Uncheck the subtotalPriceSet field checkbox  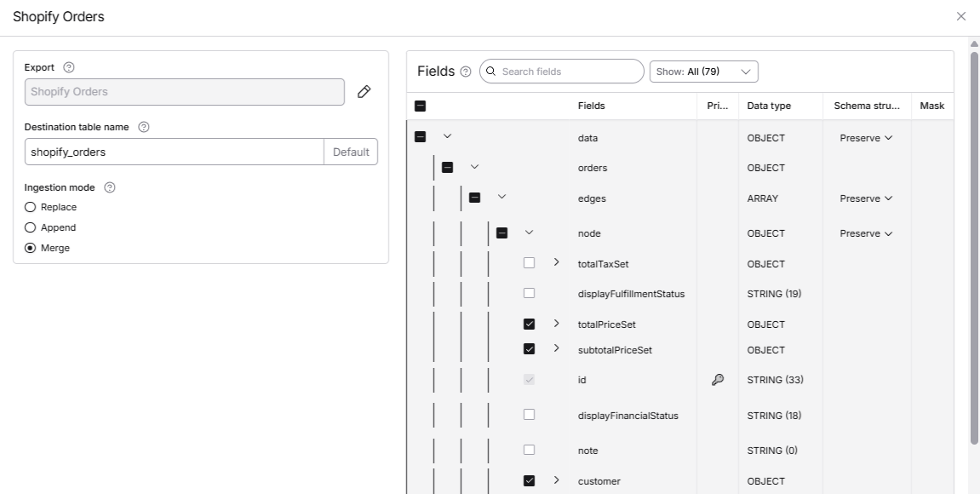pos(530,349)
